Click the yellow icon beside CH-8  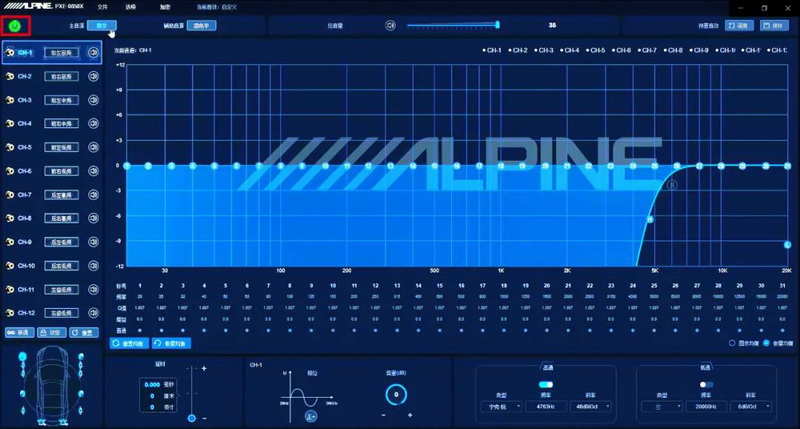point(10,218)
